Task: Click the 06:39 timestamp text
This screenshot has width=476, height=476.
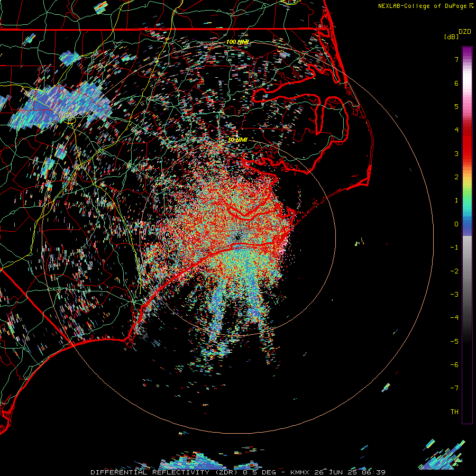Action: (374, 472)
